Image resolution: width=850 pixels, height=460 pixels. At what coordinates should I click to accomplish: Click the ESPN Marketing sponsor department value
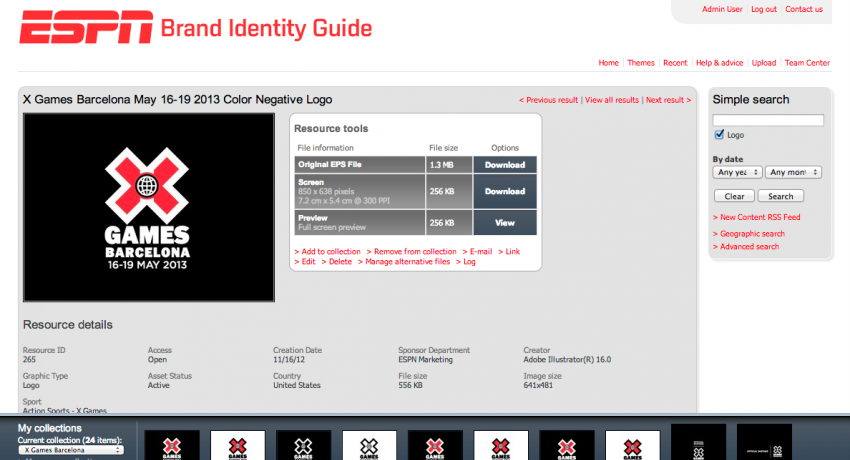(426, 360)
